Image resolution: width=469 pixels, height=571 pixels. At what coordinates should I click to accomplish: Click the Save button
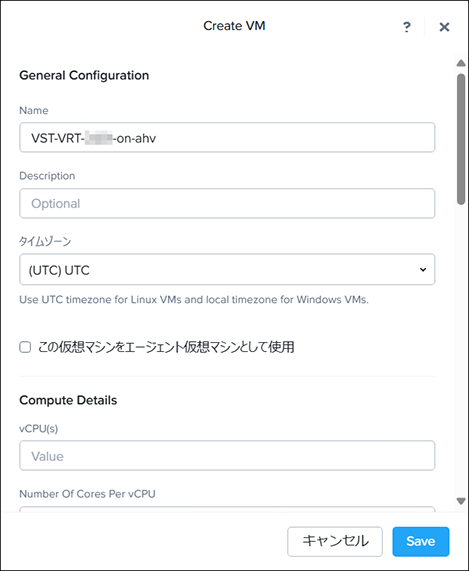click(421, 542)
